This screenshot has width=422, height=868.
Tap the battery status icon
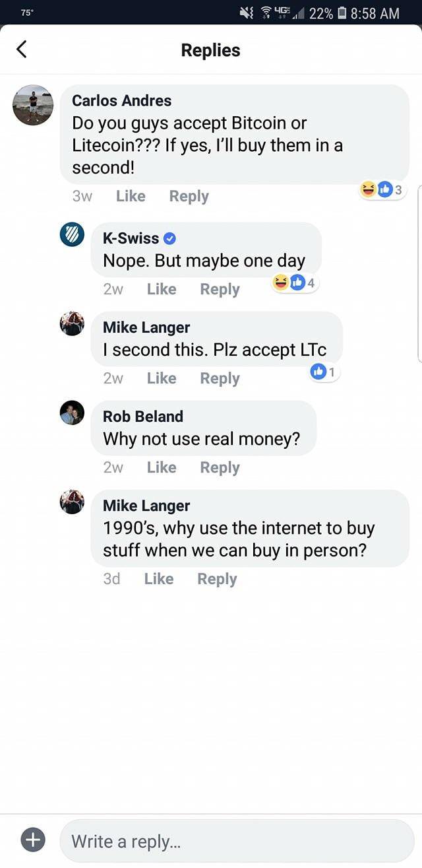(341, 13)
